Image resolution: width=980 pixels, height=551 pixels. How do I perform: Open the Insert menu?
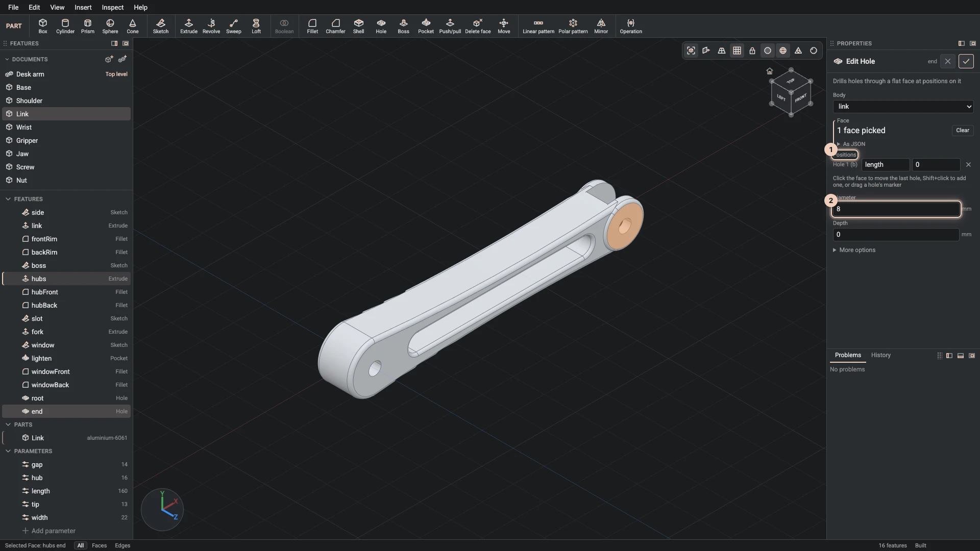point(83,7)
